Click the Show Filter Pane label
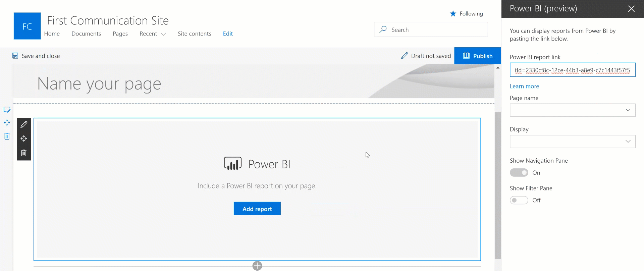 [x=531, y=188]
